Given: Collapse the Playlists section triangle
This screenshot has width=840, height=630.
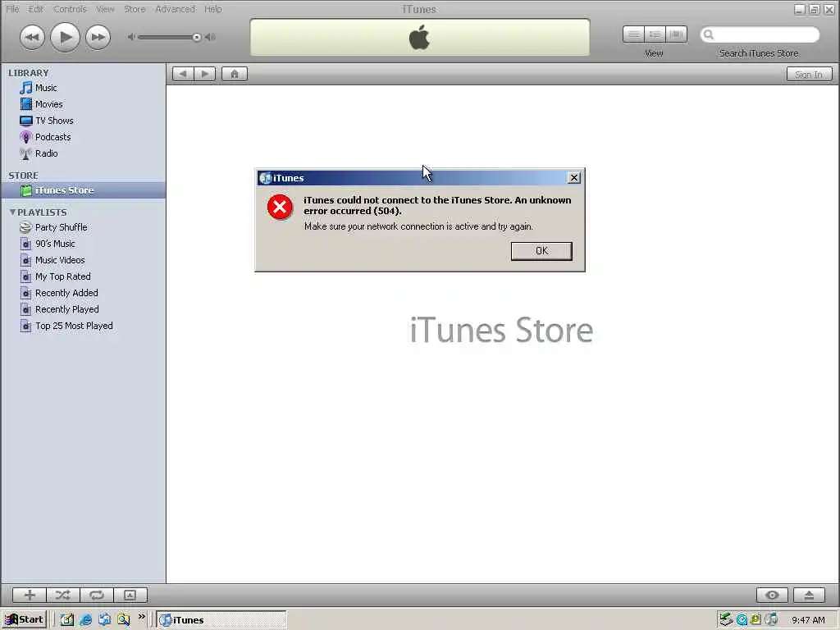Looking at the screenshot, I should click(12, 212).
